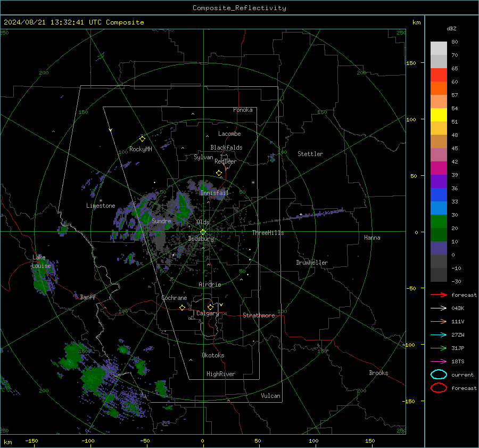This screenshot has width=479, height=448.
Task: Click the Sylvan label
Action: click(x=203, y=158)
